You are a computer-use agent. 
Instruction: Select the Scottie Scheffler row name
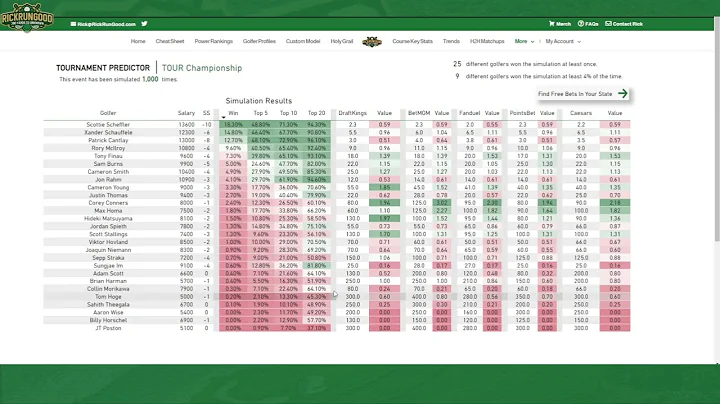pos(108,124)
